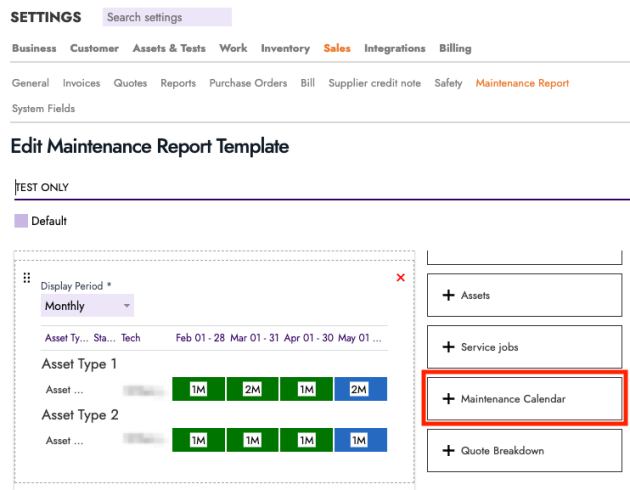The width and height of the screenshot is (630, 490).
Task: Click the Search settings field
Action: point(167,17)
